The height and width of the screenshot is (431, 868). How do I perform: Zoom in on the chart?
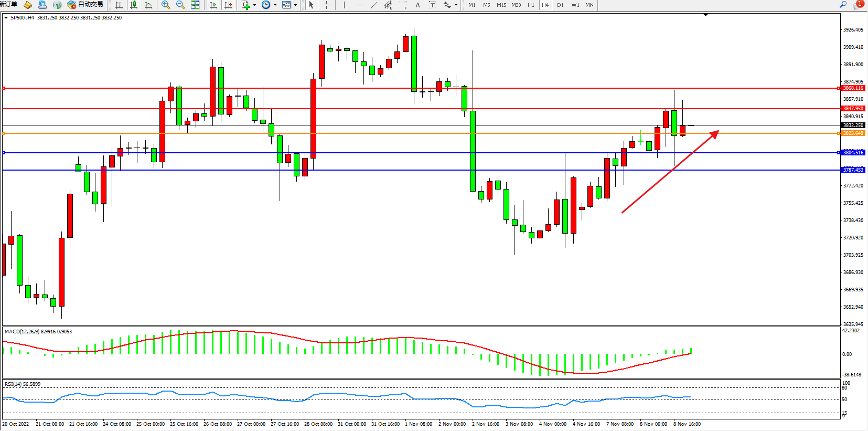pyautogui.click(x=166, y=5)
